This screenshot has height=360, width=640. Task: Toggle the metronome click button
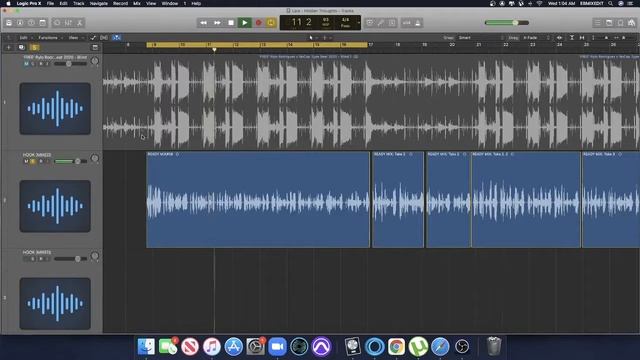click(418, 23)
